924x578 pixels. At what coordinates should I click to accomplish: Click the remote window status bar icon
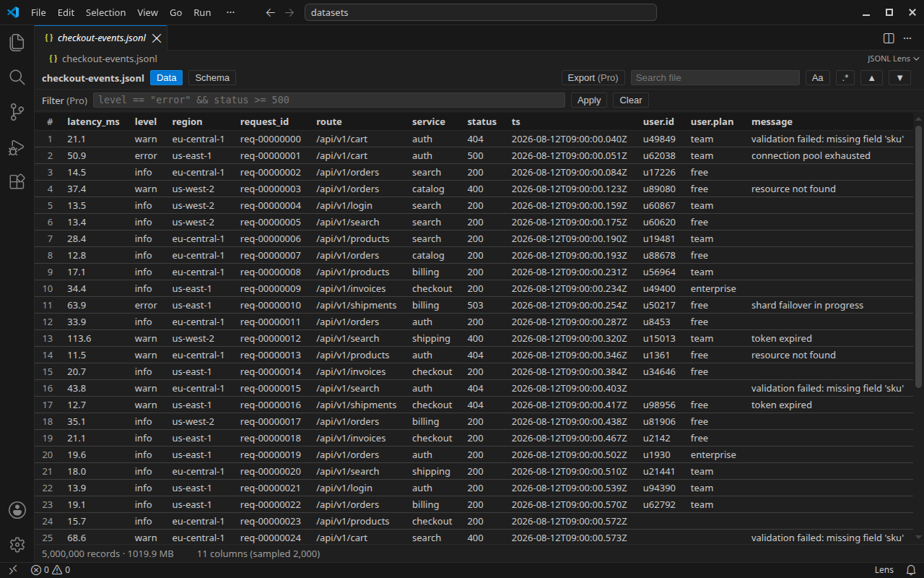click(12, 570)
